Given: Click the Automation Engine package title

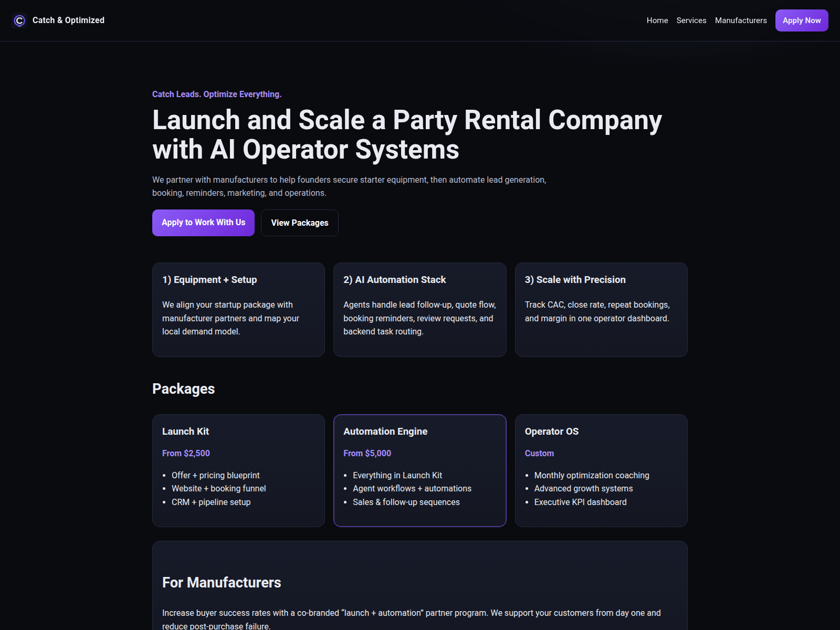Looking at the screenshot, I should (x=385, y=432).
